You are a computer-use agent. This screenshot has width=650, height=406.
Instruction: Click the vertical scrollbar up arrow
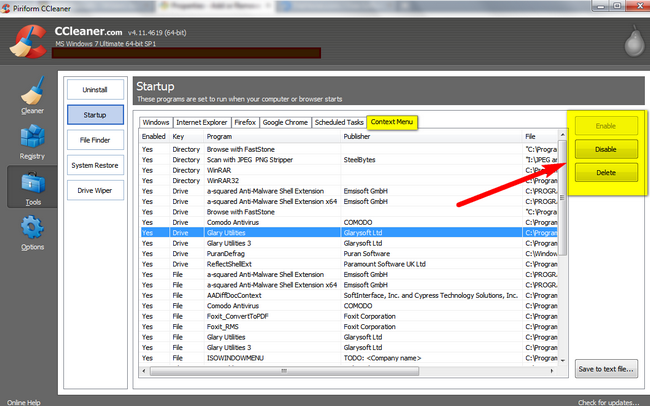[563, 135]
